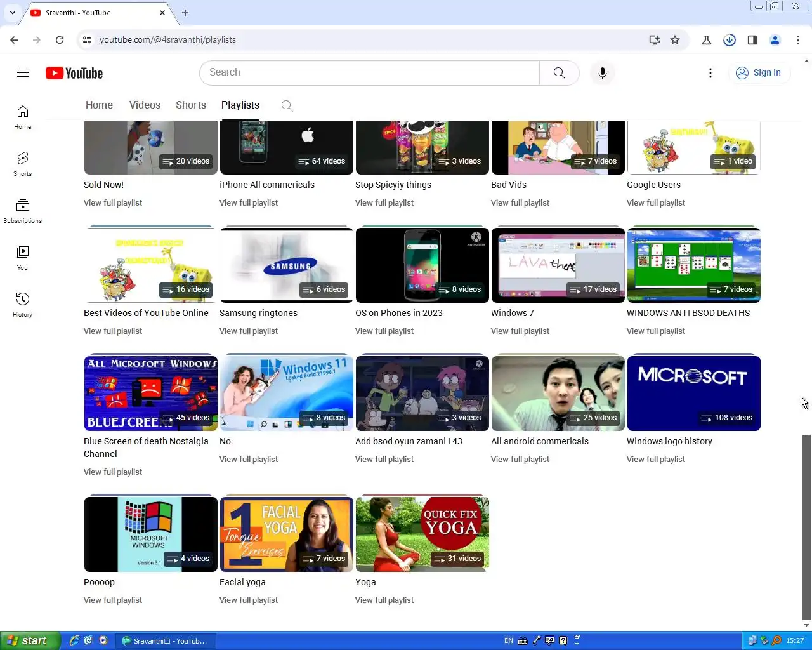Viewport: 812px width, 650px height.
Task: Open the Chrome profile icon
Action: [x=775, y=39]
